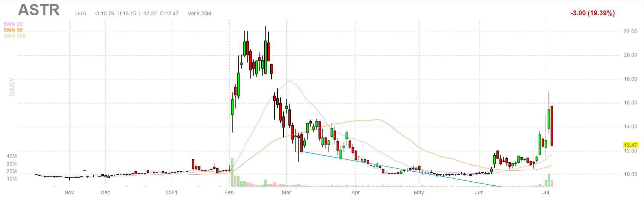Click the close price C:12.47

click(x=169, y=13)
